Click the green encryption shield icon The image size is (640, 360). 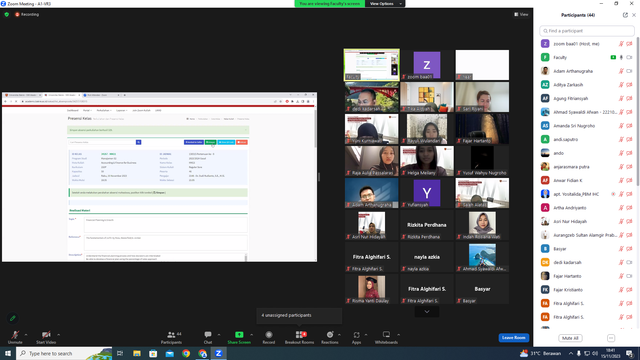pos(7,14)
